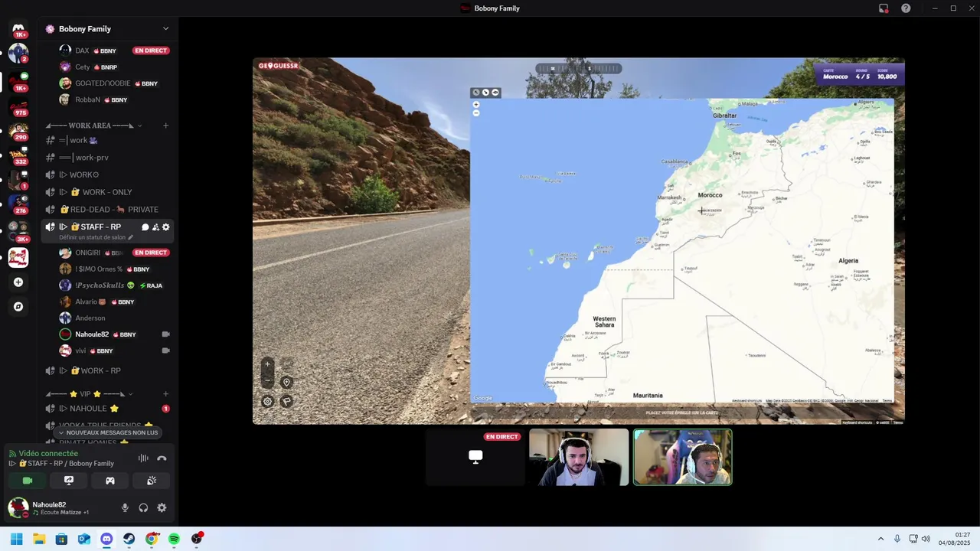The width and height of the screenshot is (980, 551).
Task: Watch DAX live stream EN DIRECT
Action: 151,51
